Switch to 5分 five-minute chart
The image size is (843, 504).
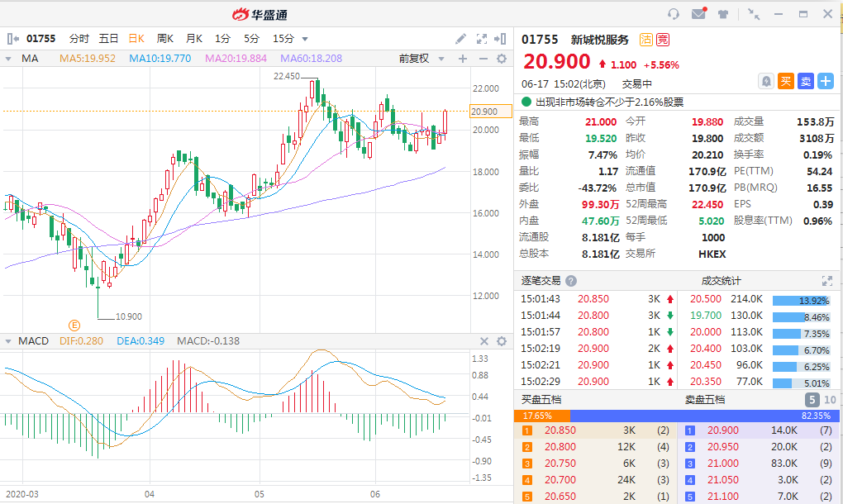coord(251,39)
